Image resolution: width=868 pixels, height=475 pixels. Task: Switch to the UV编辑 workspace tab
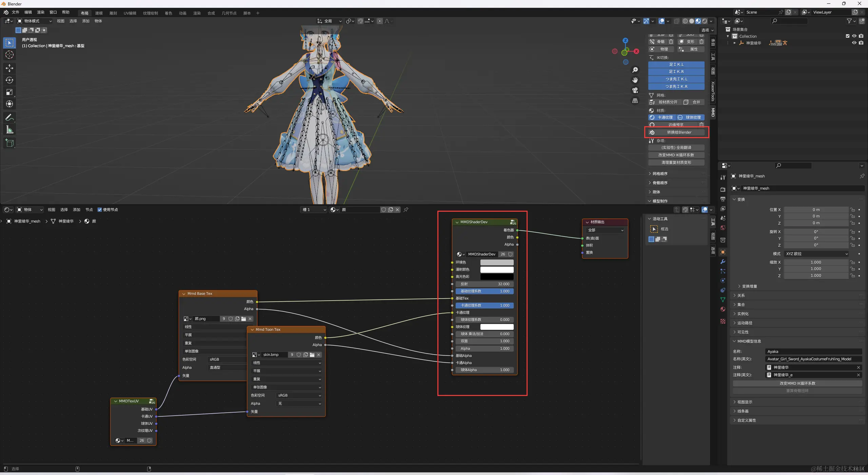(x=130, y=13)
